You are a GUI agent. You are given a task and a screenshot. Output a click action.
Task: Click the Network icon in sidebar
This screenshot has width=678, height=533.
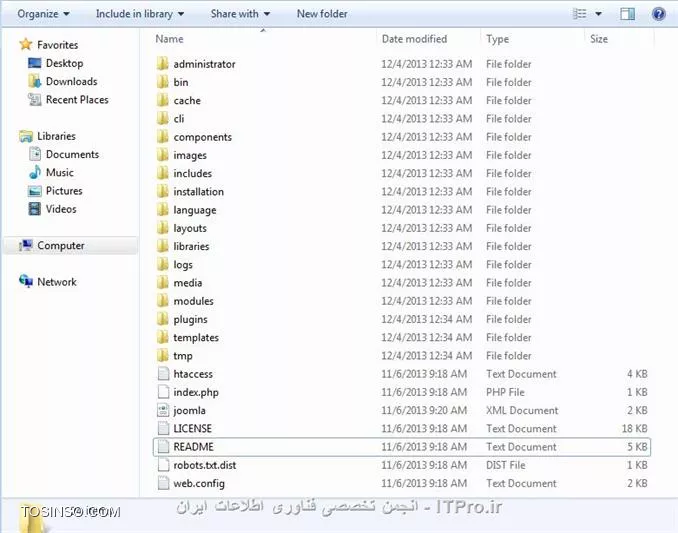26,281
